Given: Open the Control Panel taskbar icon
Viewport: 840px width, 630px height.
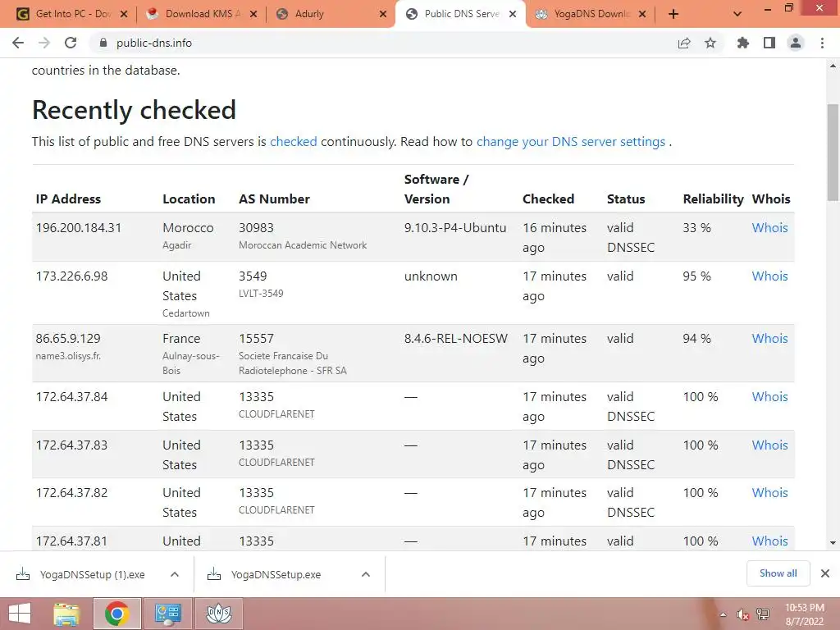Looking at the screenshot, I should 167,614.
